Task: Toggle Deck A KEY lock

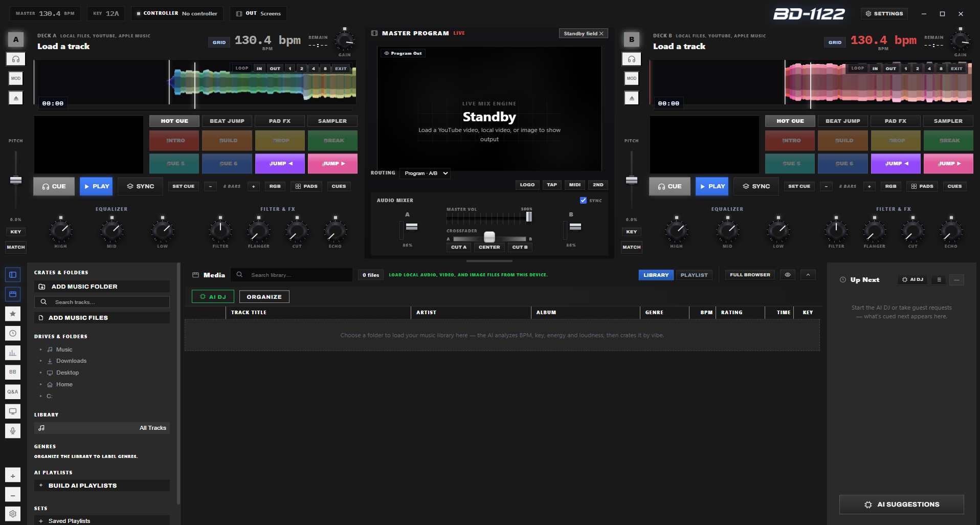Action: [x=16, y=232]
